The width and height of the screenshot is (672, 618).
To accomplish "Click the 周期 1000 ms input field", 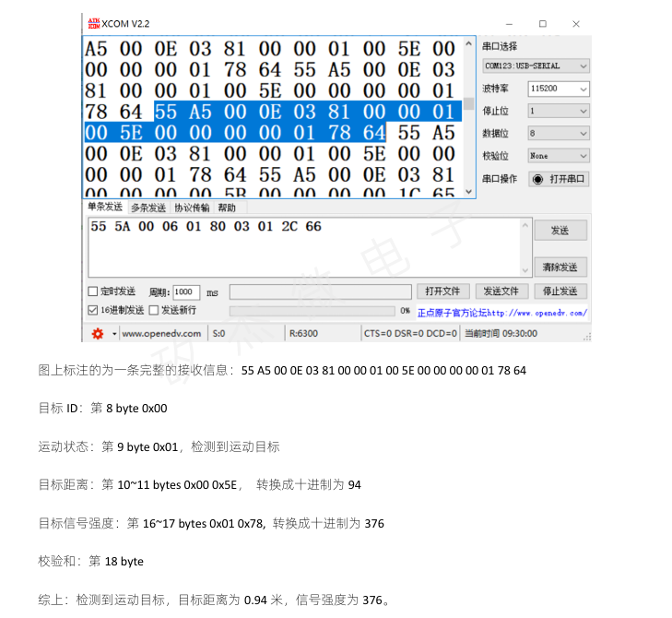I will coord(186,292).
